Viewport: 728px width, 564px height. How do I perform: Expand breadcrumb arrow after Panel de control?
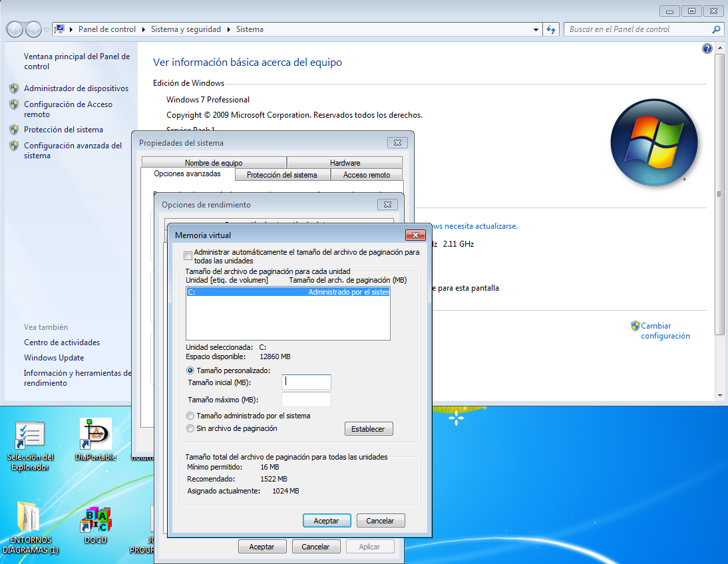pos(144,29)
